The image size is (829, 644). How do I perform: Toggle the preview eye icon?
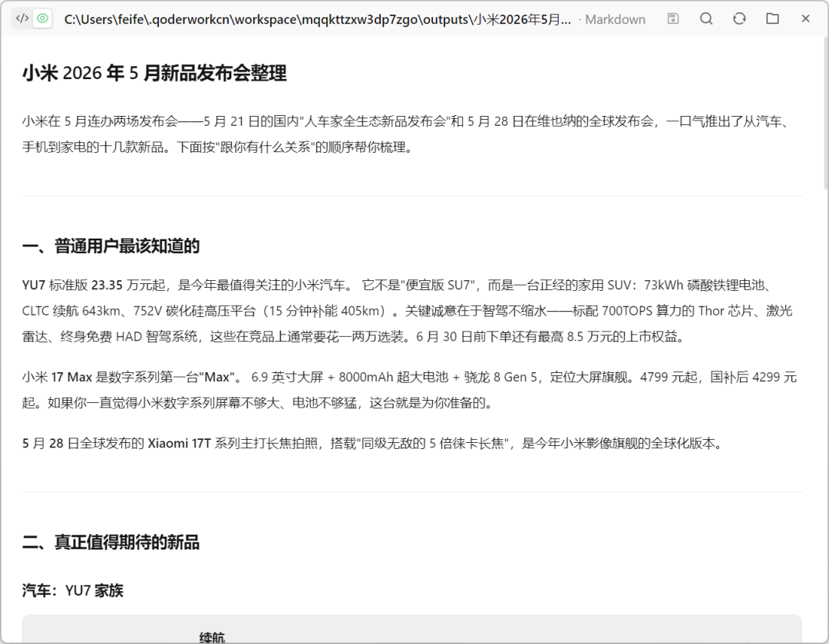pos(43,19)
